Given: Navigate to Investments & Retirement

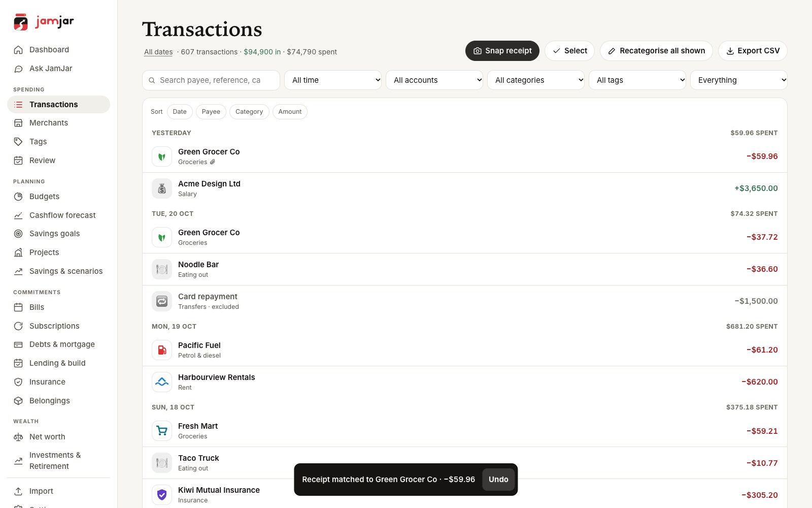Looking at the screenshot, I should [58, 461].
